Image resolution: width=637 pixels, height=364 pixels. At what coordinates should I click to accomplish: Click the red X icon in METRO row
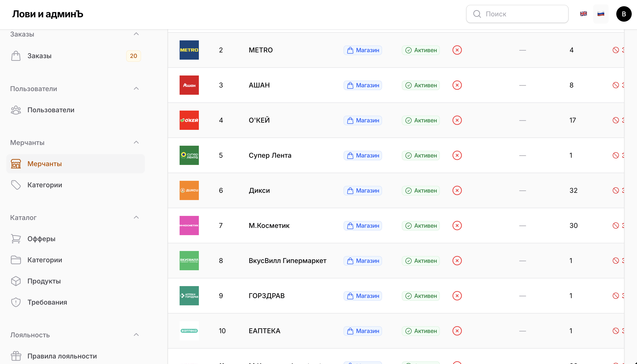[x=457, y=50]
